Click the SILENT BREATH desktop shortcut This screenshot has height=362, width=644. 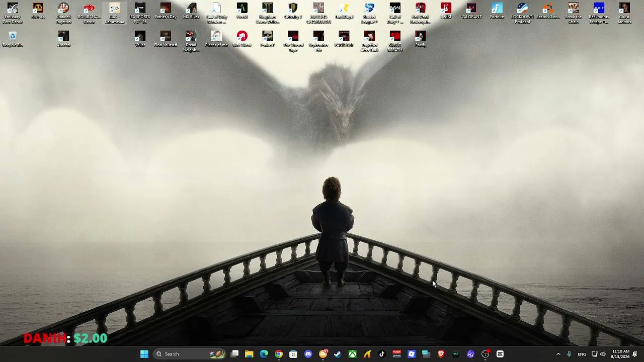395,42
